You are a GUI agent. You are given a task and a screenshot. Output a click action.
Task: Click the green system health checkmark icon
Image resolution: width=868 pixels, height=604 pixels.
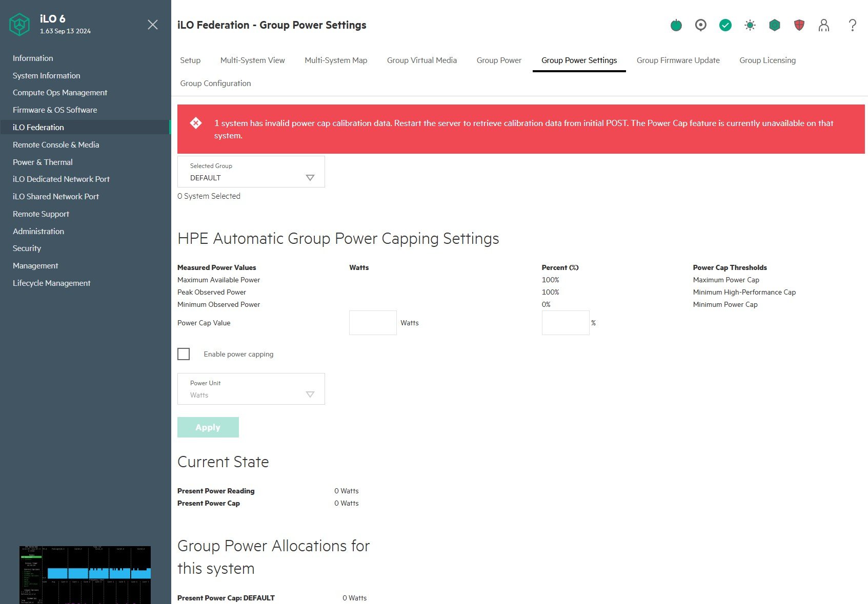pos(725,25)
